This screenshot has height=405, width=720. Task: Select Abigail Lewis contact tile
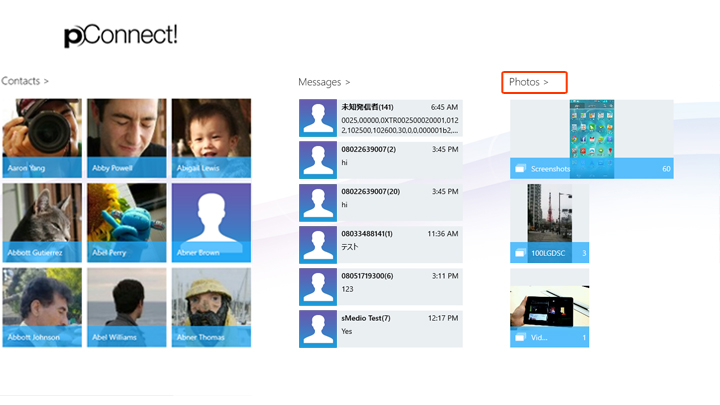point(211,138)
